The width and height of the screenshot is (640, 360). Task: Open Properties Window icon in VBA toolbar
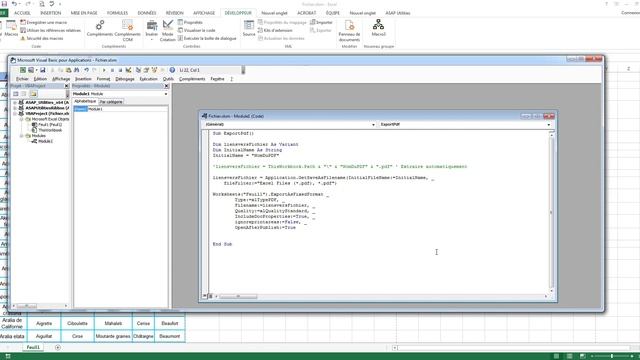click(146, 70)
